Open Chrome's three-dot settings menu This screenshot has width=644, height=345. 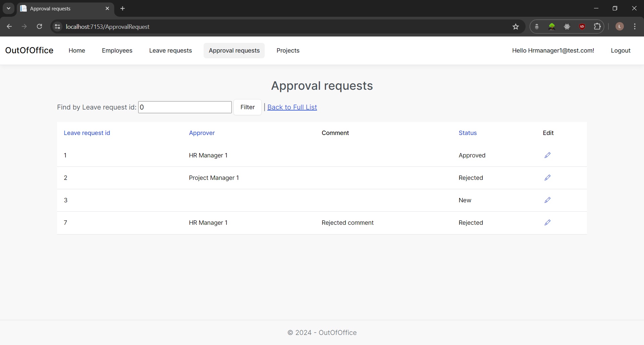pos(635,26)
